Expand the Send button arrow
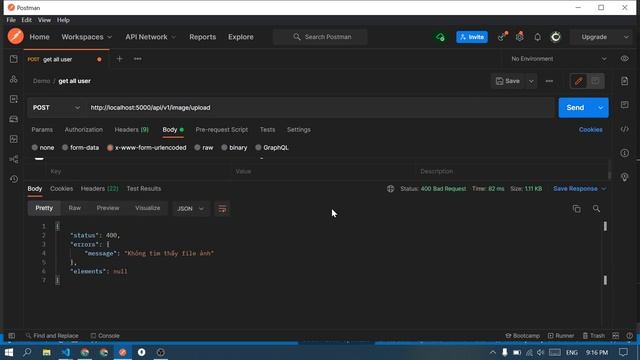This screenshot has width=640, height=360. pos(600,108)
